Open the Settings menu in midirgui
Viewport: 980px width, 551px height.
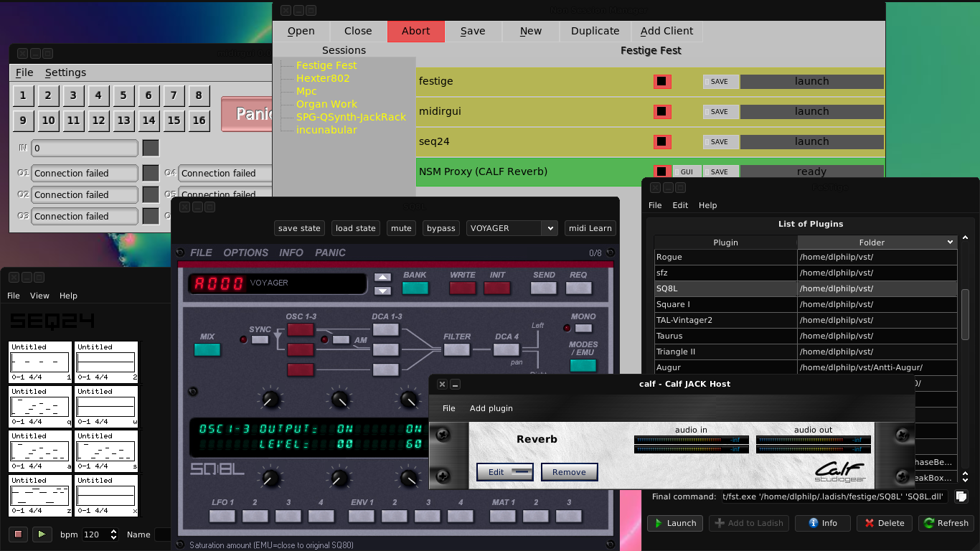click(65, 72)
